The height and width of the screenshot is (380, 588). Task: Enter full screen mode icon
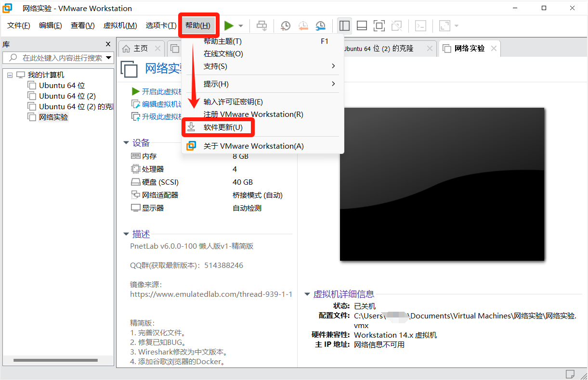pyautogui.click(x=379, y=25)
